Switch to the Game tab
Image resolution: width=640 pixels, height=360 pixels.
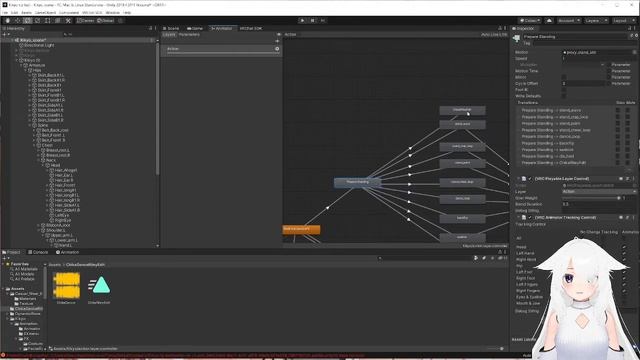(195, 28)
